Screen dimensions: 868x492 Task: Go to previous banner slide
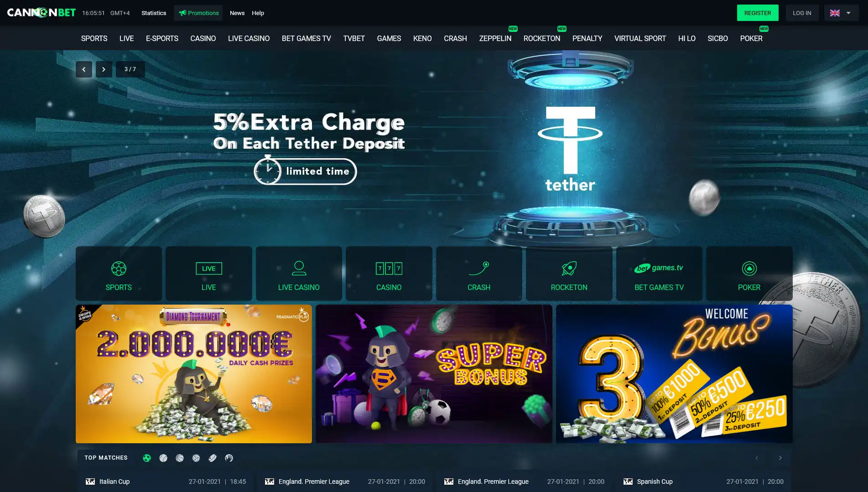click(x=84, y=69)
